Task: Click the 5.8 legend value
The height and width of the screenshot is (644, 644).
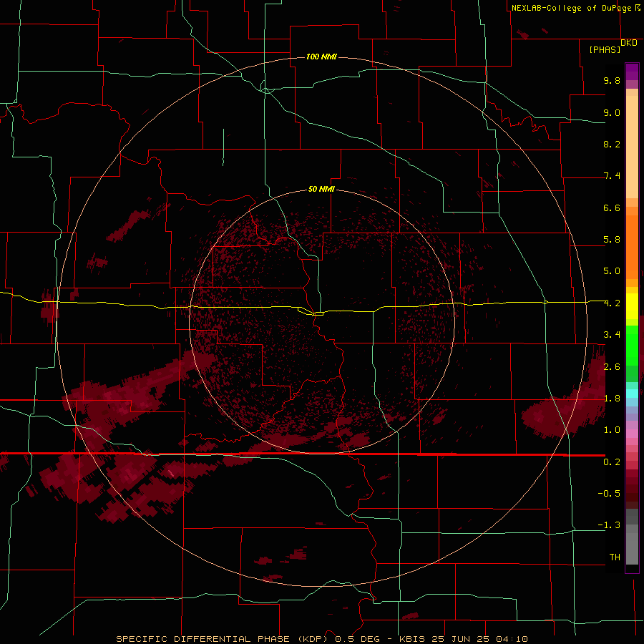Action: click(612, 240)
